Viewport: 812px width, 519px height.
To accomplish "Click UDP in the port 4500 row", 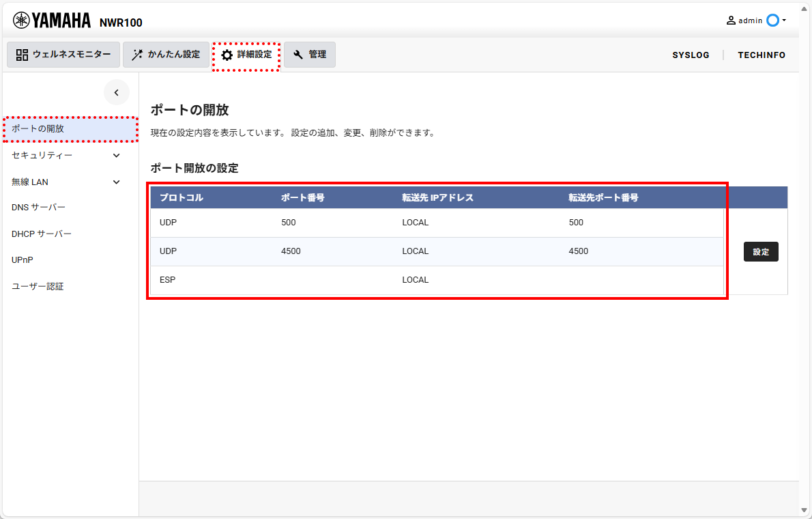I will pyautogui.click(x=168, y=251).
